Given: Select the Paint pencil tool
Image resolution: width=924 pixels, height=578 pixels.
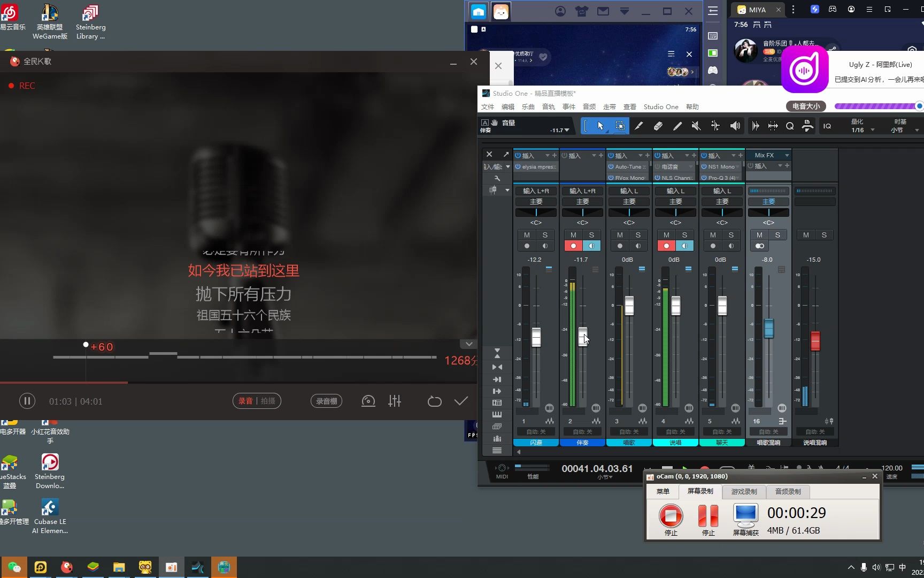Looking at the screenshot, I should 677,126.
